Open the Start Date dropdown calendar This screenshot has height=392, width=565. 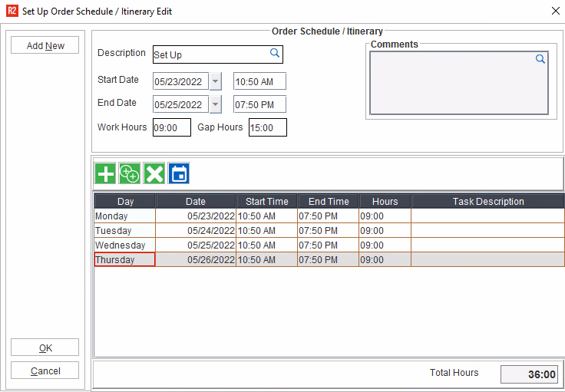click(215, 82)
